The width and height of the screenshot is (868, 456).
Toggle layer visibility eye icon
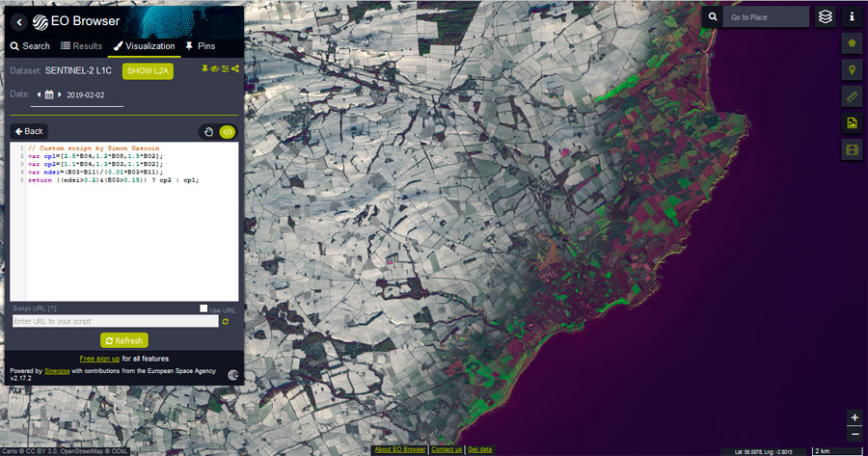214,68
